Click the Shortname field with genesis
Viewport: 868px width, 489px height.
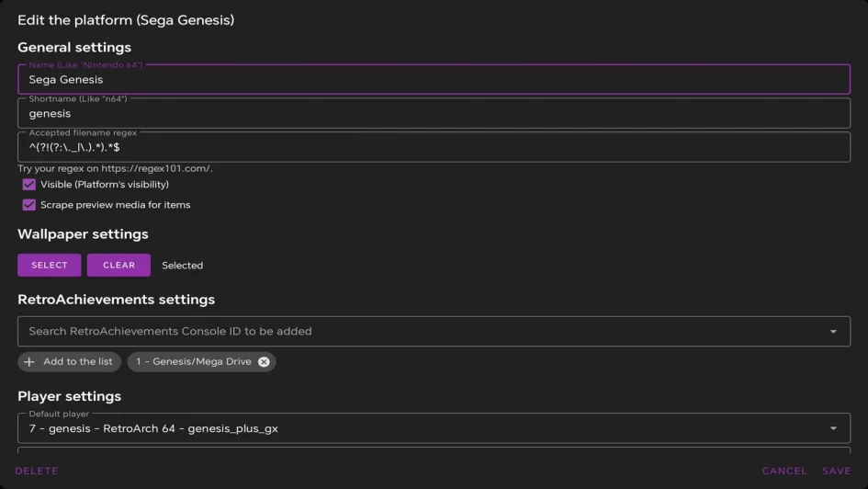pos(434,114)
